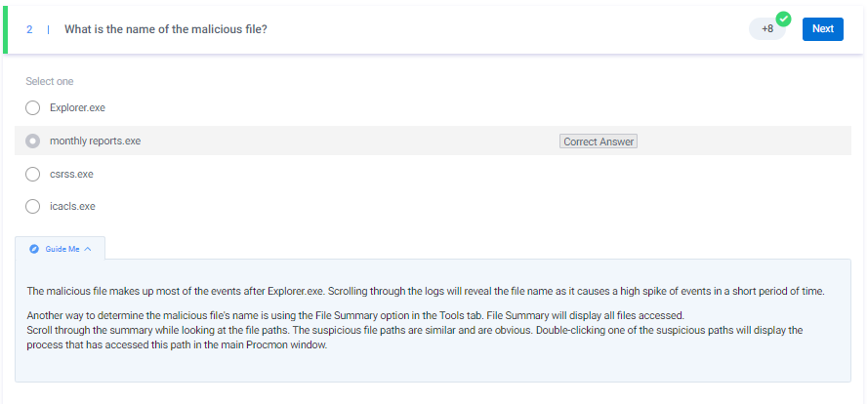Click the question number 2
Viewport: 868px width, 404px height.
point(29,29)
